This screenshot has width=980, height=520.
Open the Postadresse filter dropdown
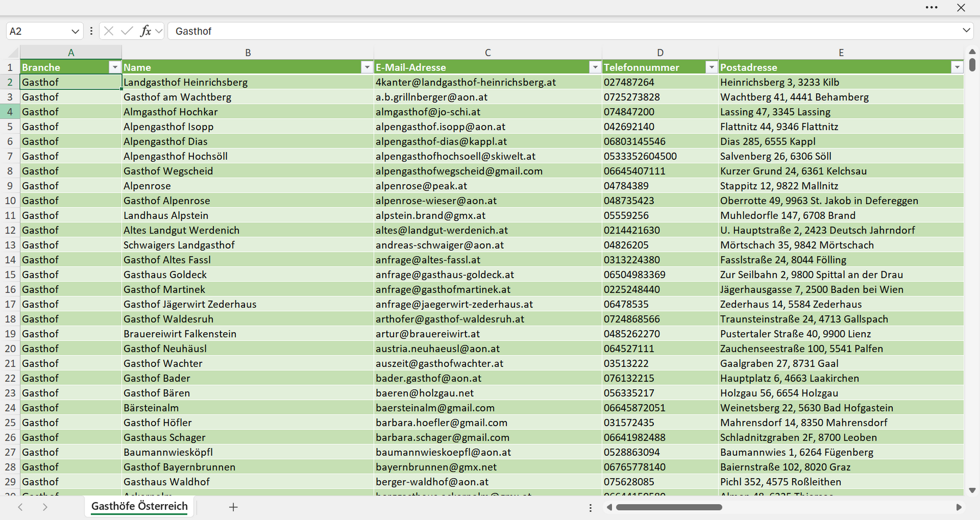pyautogui.click(x=957, y=67)
